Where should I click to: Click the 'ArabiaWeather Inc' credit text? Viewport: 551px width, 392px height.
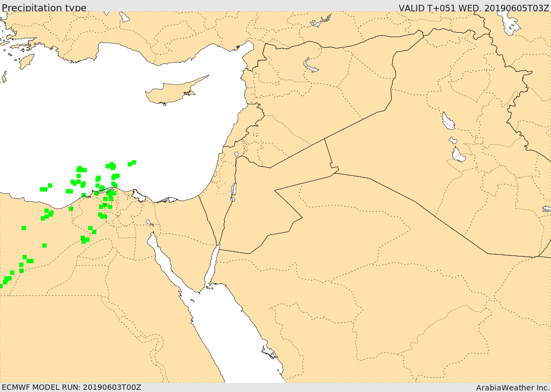512,388
